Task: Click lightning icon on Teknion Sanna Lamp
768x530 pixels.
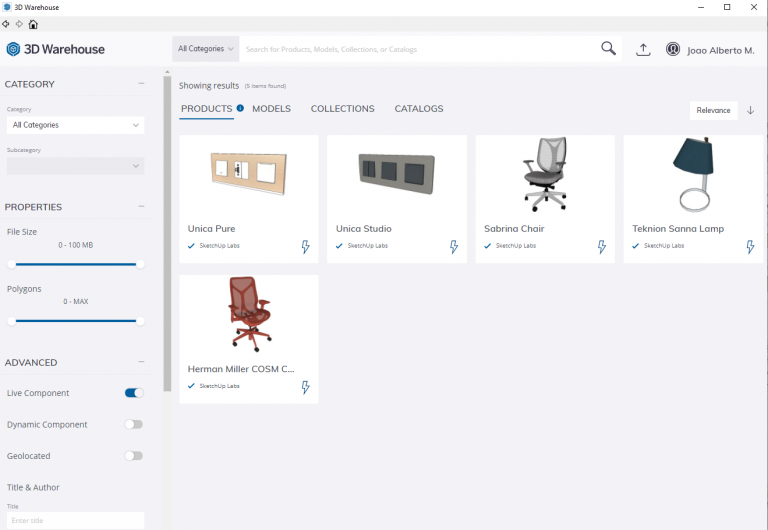Action: [x=750, y=247]
